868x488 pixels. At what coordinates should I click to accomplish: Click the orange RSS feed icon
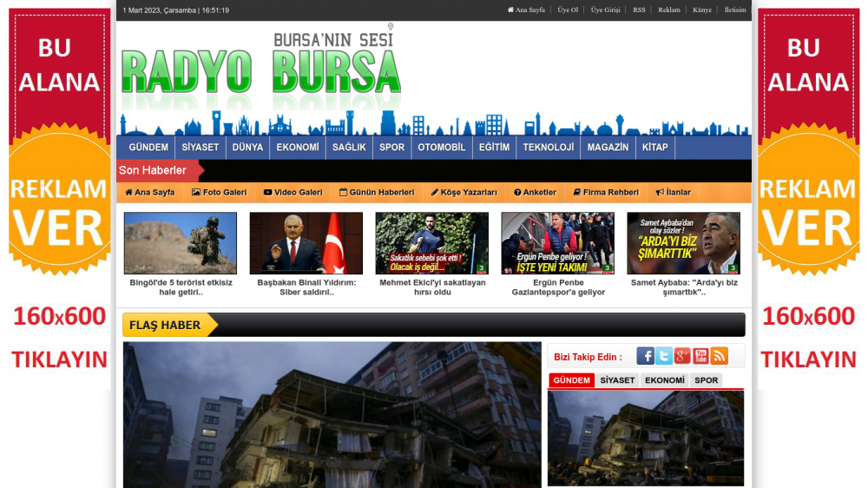pyautogui.click(x=719, y=356)
